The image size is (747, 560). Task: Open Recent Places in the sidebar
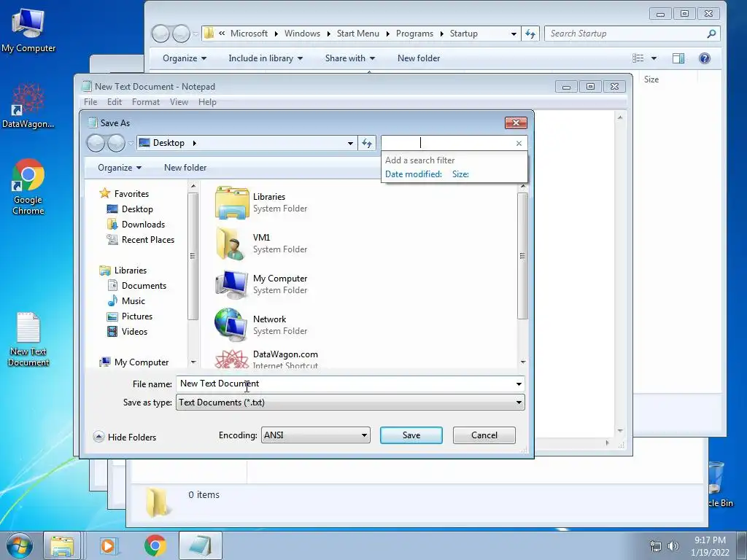[147, 239]
